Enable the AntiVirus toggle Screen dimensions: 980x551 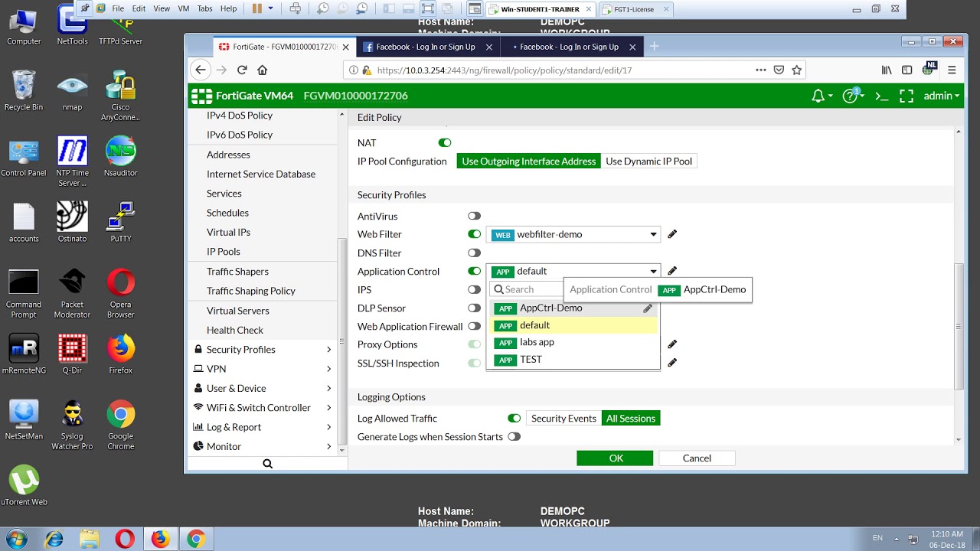click(x=475, y=217)
